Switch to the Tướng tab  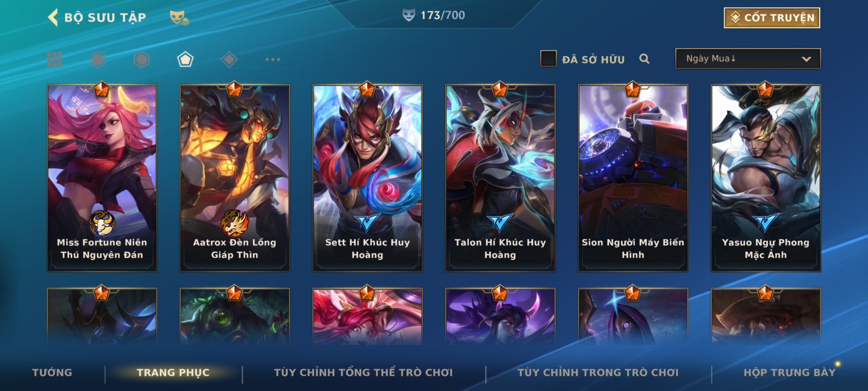(52, 373)
